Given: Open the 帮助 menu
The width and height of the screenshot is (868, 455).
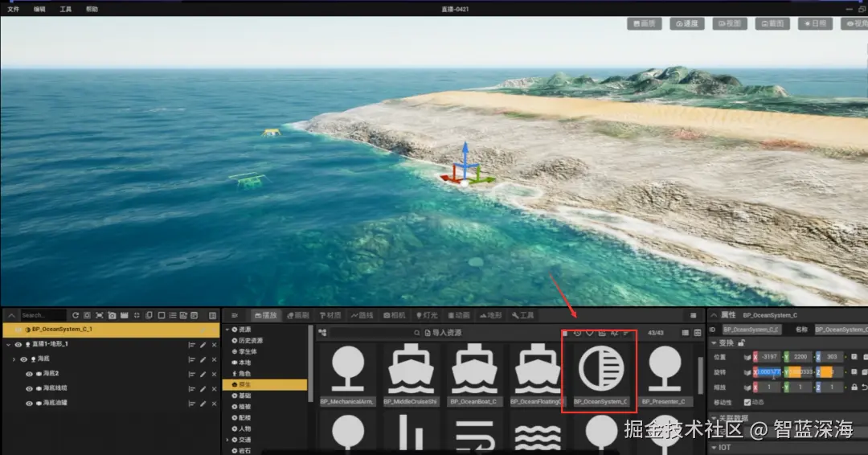Looking at the screenshot, I should point(92,9).
